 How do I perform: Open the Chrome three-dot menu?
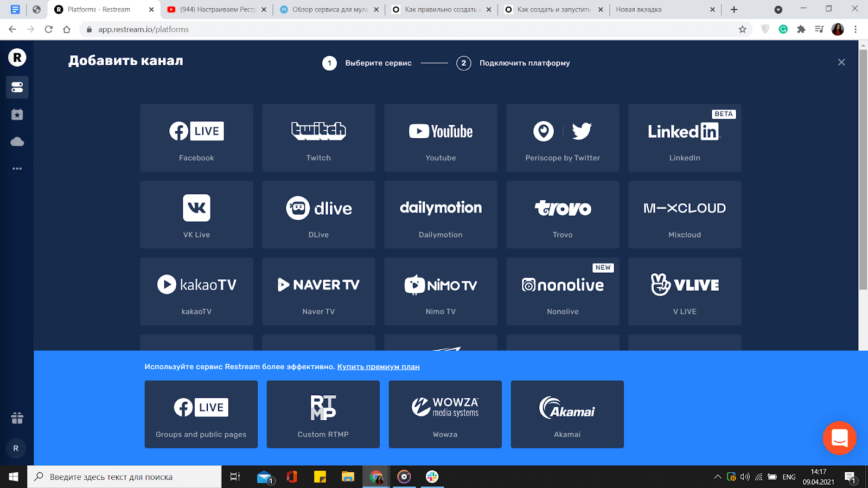tap(856, 29)
